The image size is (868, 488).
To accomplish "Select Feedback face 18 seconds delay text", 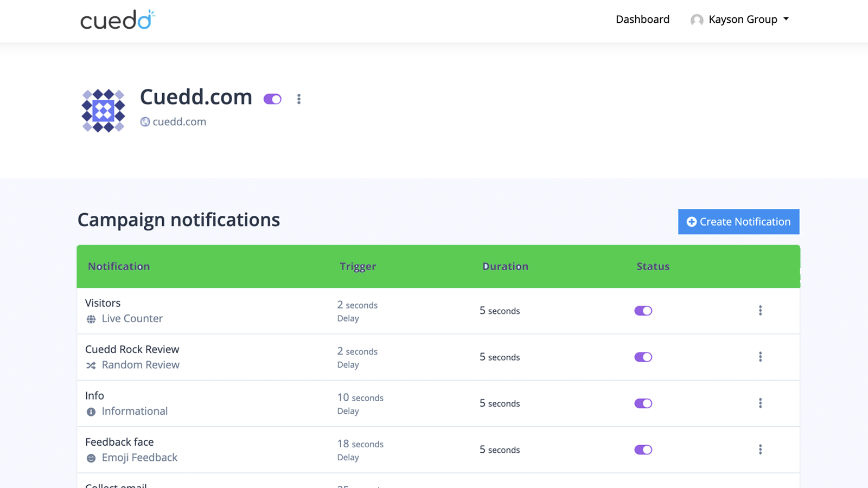I will pyautogui.click(x=360, y=450).
